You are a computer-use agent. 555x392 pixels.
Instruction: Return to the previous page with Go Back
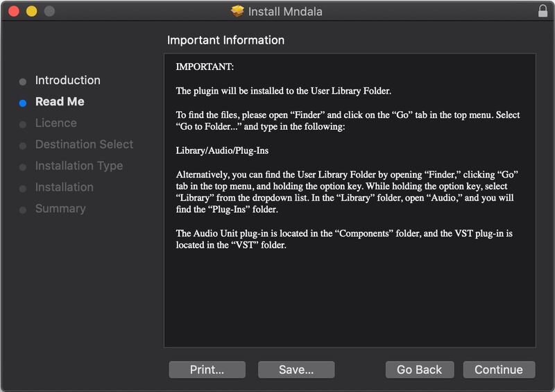(419, 370)
